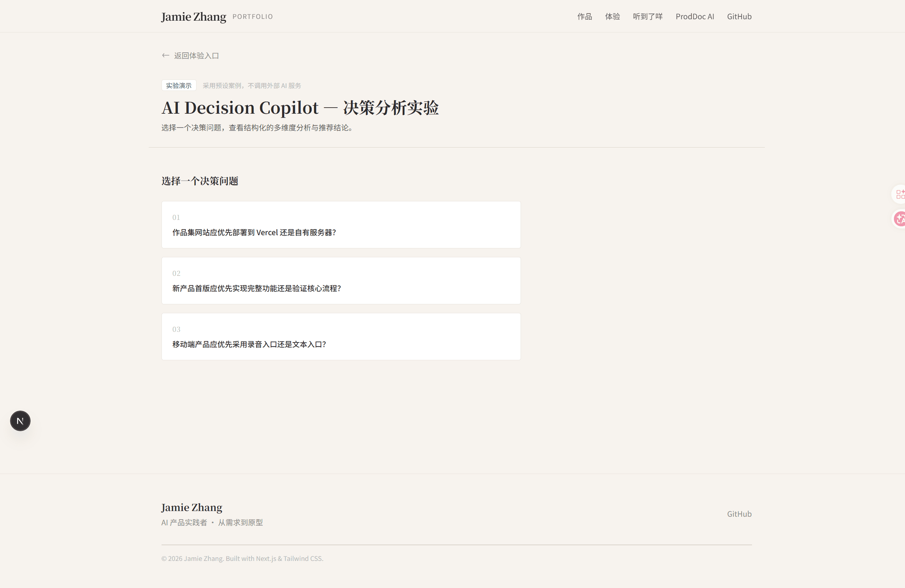Image resolution: width=905 pixels, height=588 pixels.
Task: Click the footer Jamie Zhang name
Action: 191,507
